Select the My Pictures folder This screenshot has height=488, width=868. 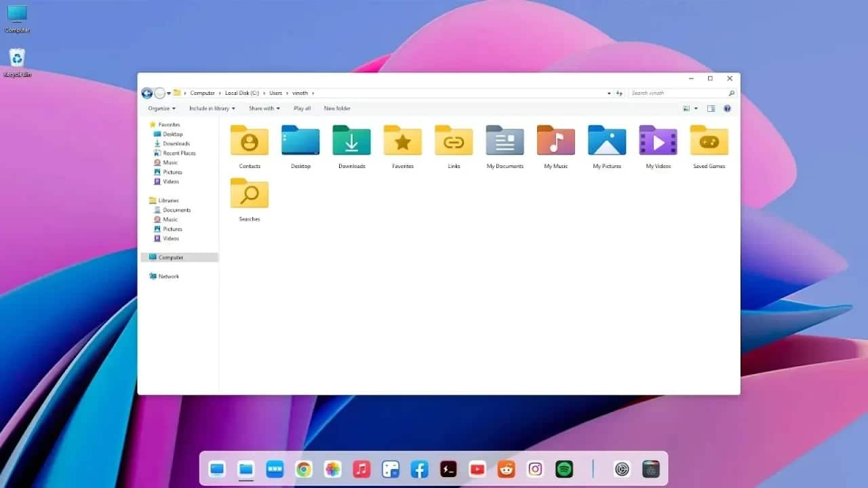pyautogui.click(x=607, y=140)
